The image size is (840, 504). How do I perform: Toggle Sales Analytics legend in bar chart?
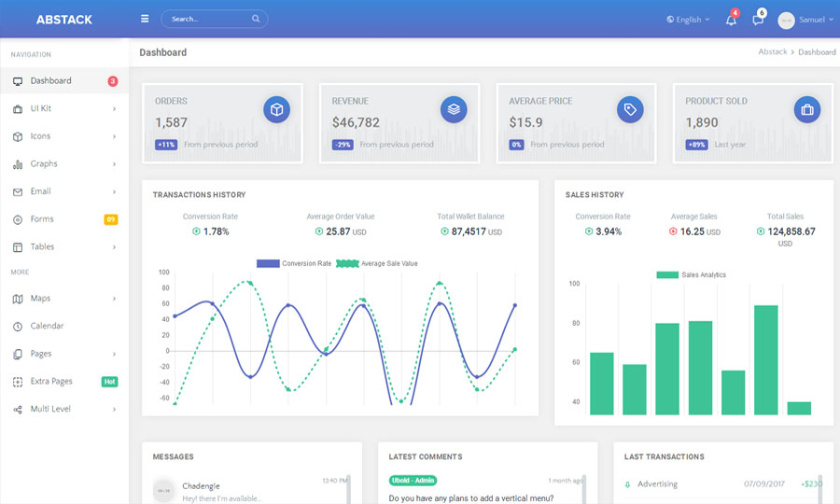pyautogui.click(x=691, y=275)
